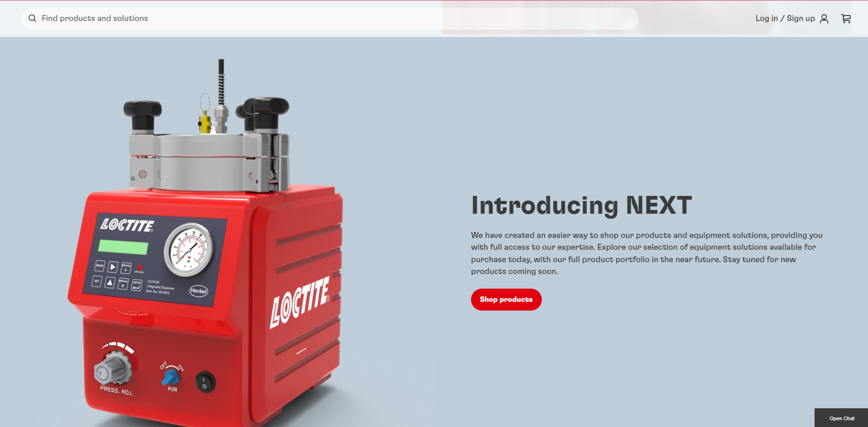Open the Log in / Sign up link
Image resolution: width=868 pixels, height=427 pixels.
(785, 18)
